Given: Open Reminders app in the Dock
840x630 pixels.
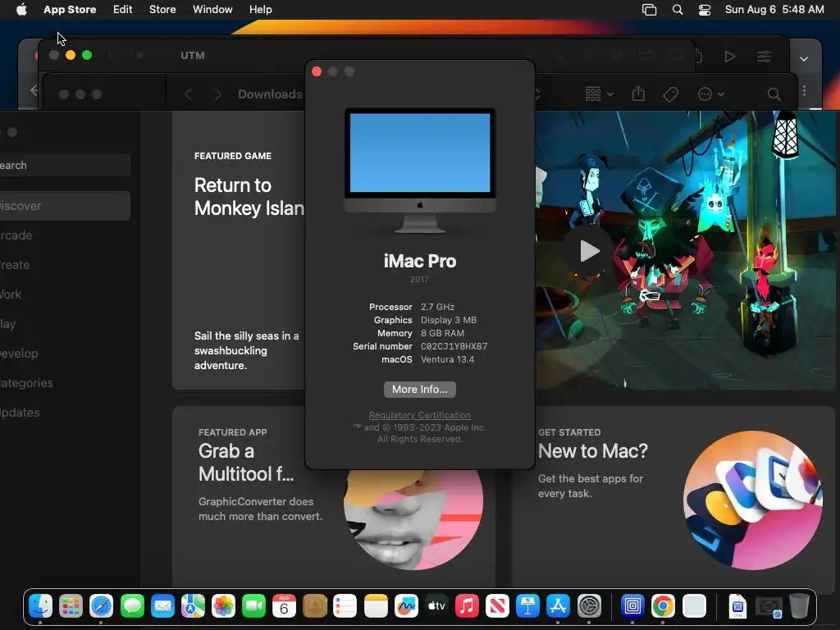Looking at the screenshot, I should [x=345, y=606].
